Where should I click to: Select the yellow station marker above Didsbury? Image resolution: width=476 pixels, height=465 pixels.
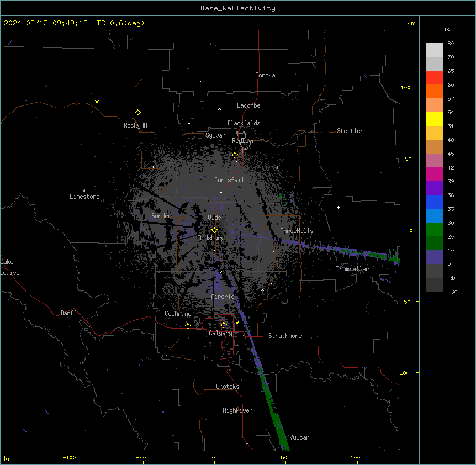tap(215, 230)
